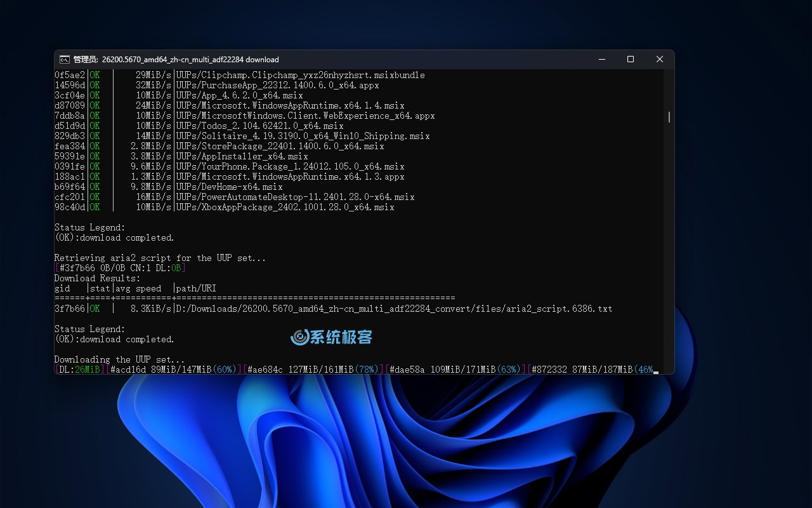Click the "#acd16d 89MiB/147MiB(60%)" progress entry

[x=174, y=370]
